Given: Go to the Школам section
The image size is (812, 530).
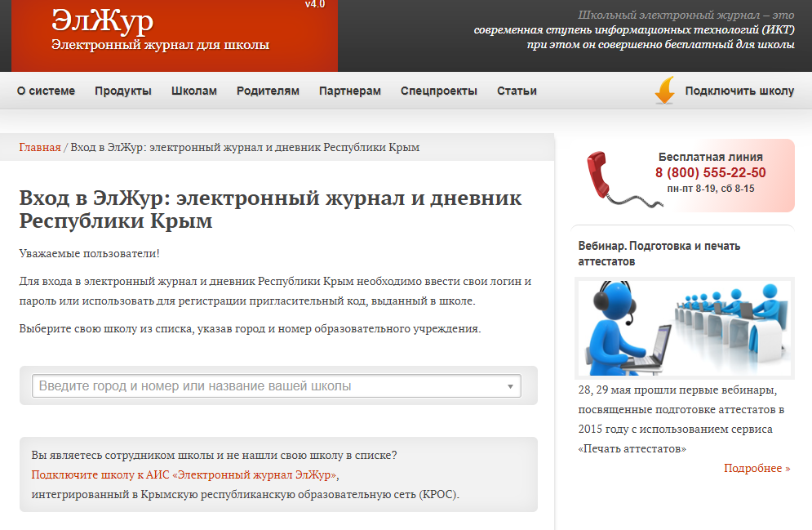Looking at the screenshot, I should (x=194, y=91).
